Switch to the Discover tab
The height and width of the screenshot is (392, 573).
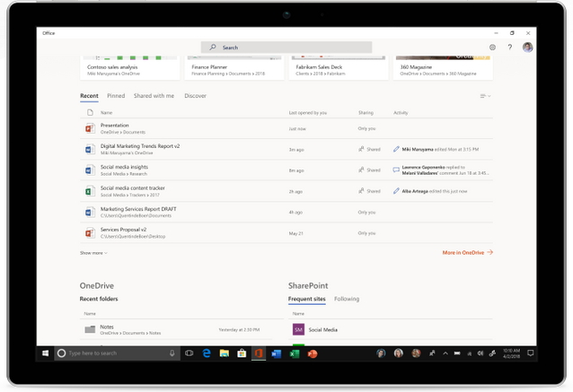195,96
